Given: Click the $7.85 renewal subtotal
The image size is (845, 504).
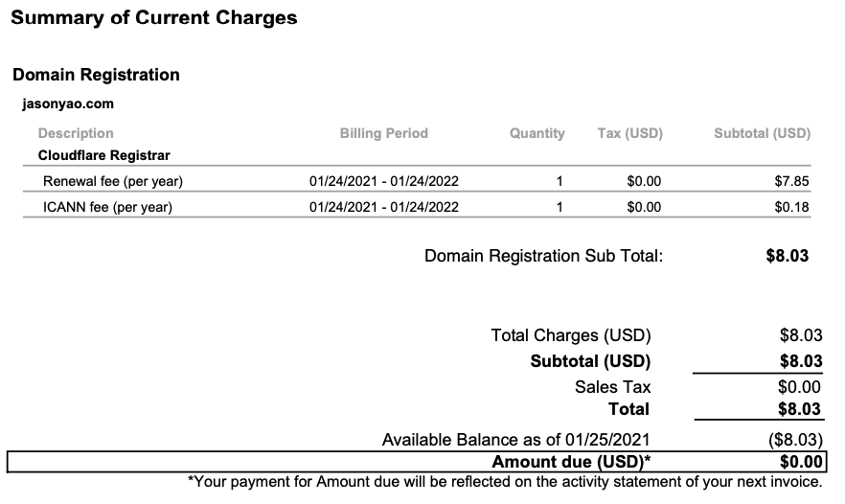Looking at the screenshot, I should tap(791, 181).
